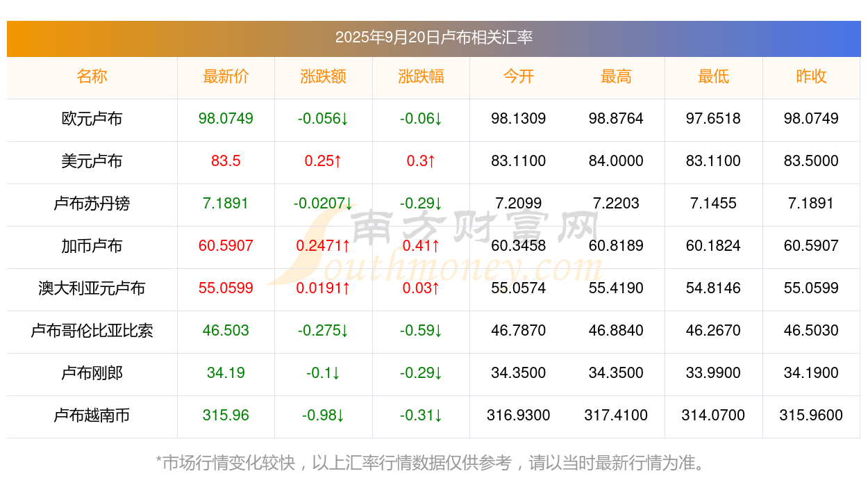Click change amount -0.0207↓
868x485 pixels.
(324, 204)
